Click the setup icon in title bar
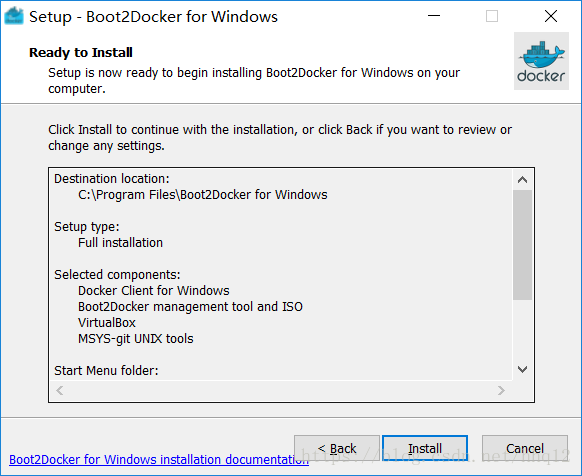Viewport: 582px width, 476px height. (14, 16)
